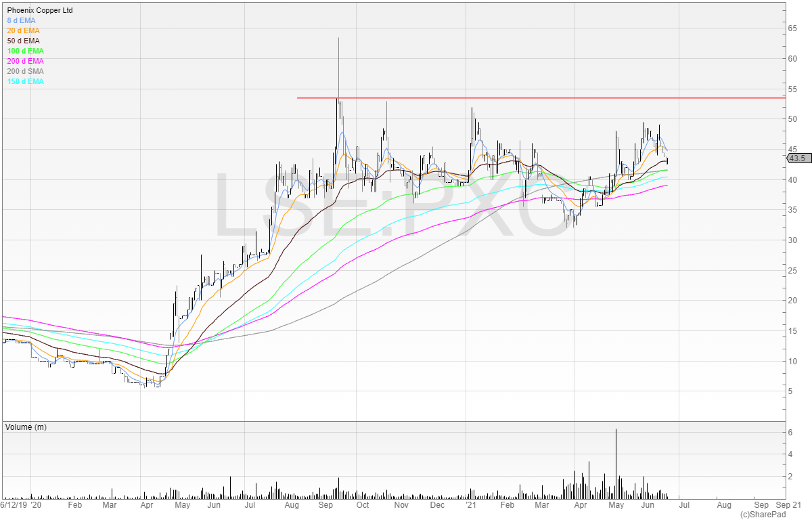The height and width of the screenshot is (520, 812).
Task: Select the 100 d EMA legend label
Action: click(25, 51)
